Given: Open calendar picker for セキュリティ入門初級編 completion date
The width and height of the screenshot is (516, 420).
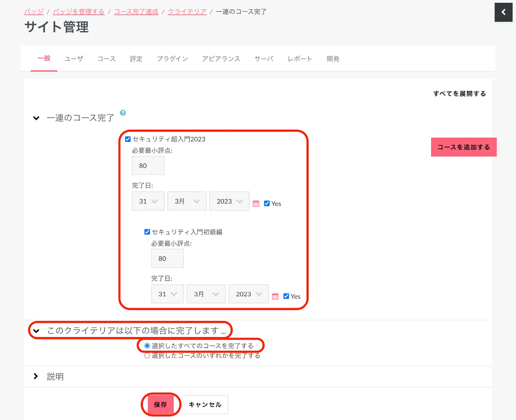Looking at the screenshot, I should (x=275, y=296).
